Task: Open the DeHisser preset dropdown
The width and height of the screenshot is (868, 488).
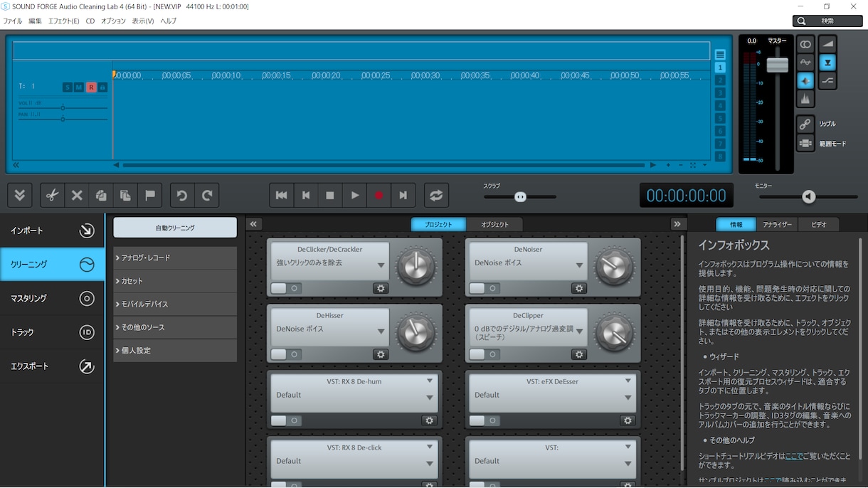Action: coord(381,331)
